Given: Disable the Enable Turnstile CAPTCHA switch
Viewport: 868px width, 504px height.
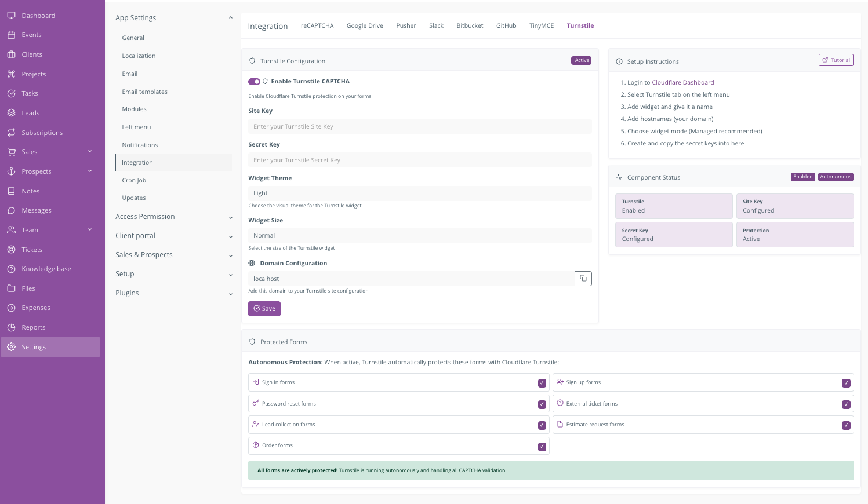Looking at the screenshot, I should (x=253, y=82).
